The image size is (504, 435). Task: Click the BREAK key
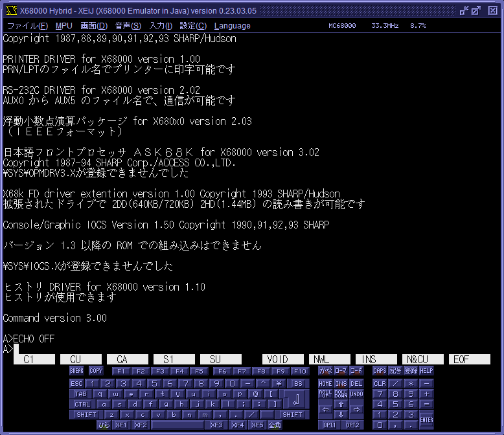76,371
